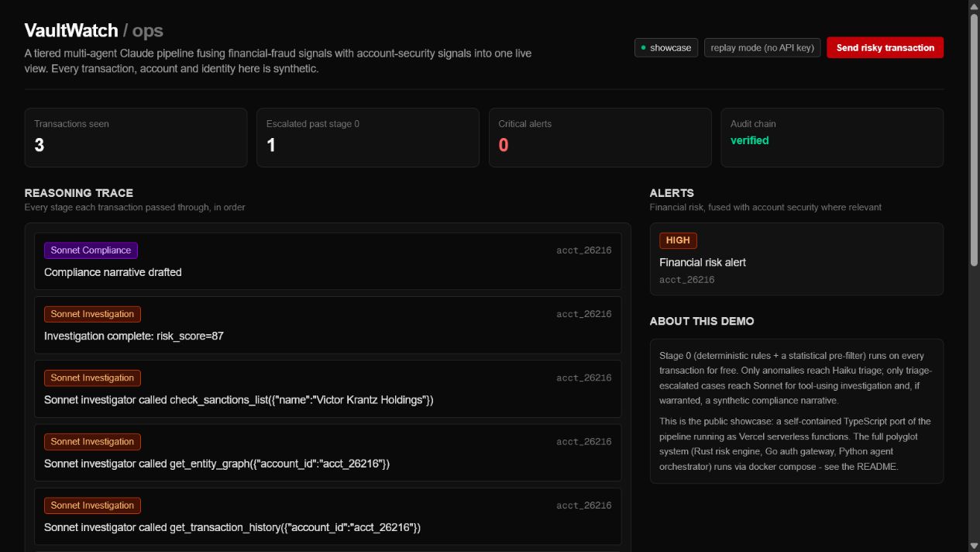Click acct_26216 on check_sanctions_list row
The image size is (980, 552).
583,378
